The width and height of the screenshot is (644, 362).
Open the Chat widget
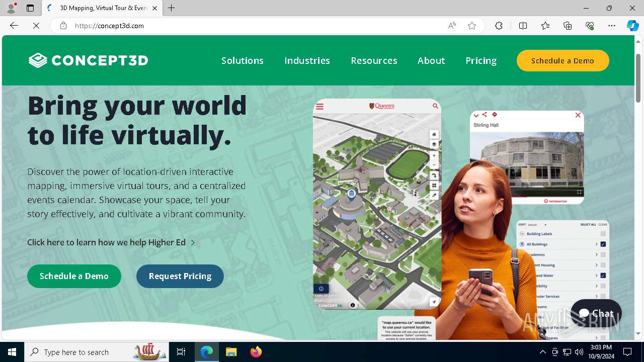pyautogui.click(x=596, y=313)
